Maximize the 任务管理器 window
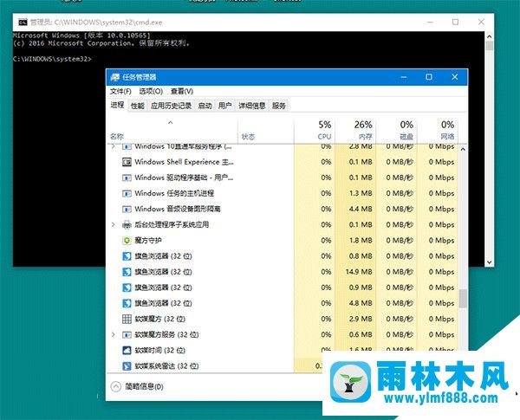This screenshot has height=420, width=520. [429, 77]
